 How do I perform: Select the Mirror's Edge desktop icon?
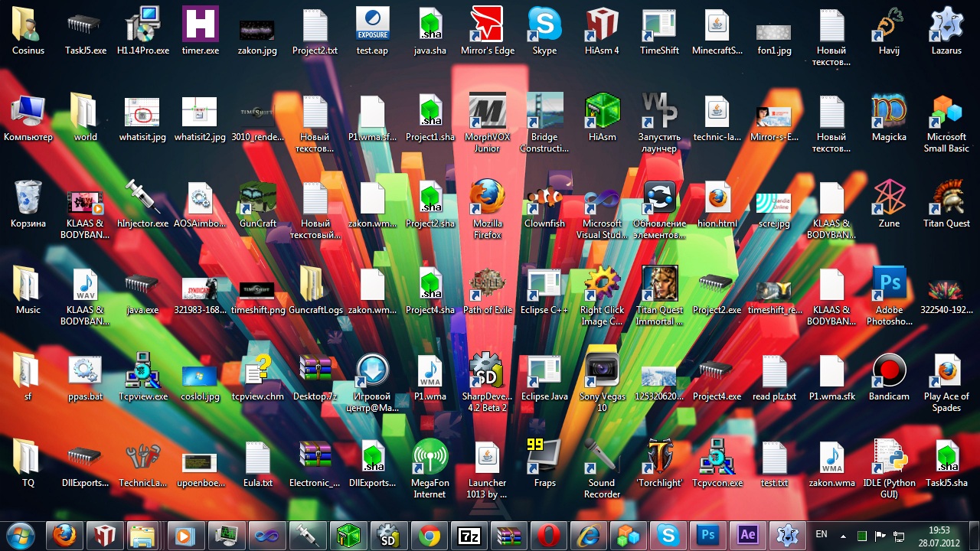[487, 27]
